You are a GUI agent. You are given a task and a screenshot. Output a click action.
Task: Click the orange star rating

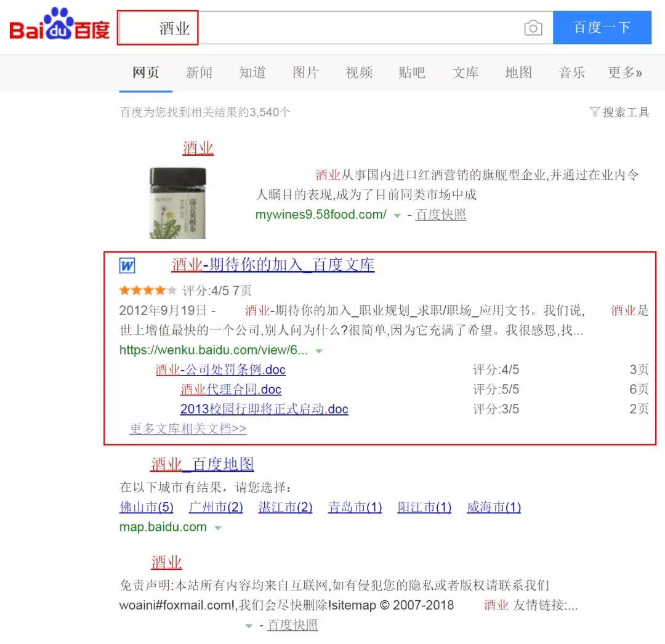148,291
